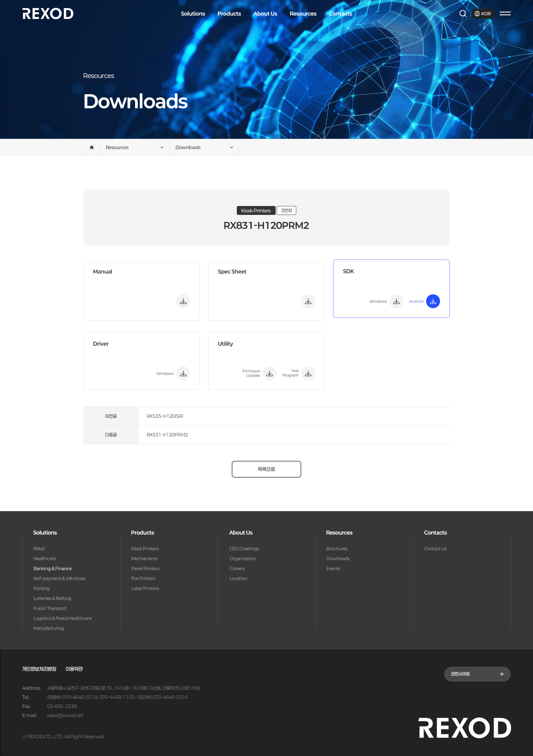Download the Manual file
This screenshot has height=756, width=533.
183,301
